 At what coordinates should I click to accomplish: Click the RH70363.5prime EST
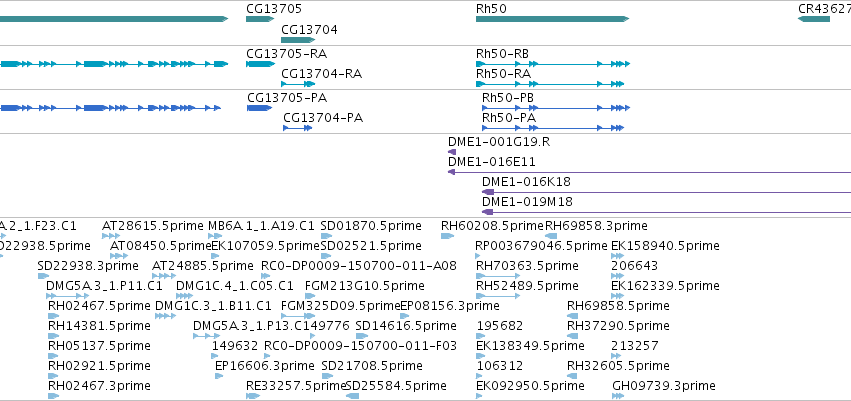[x=498, y=276]
